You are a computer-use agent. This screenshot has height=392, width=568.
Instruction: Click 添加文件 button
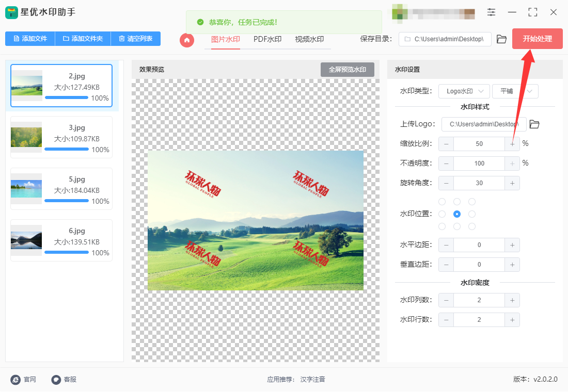30,39
